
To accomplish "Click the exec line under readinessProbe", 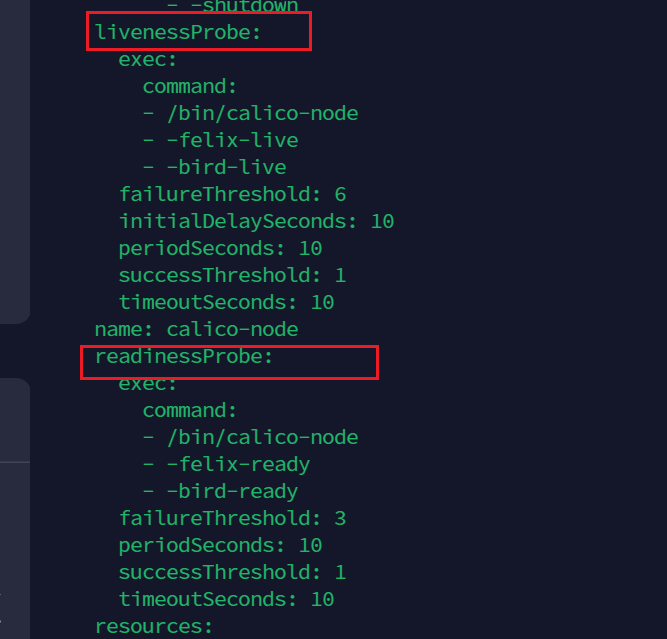I will [x=148, y=383].
